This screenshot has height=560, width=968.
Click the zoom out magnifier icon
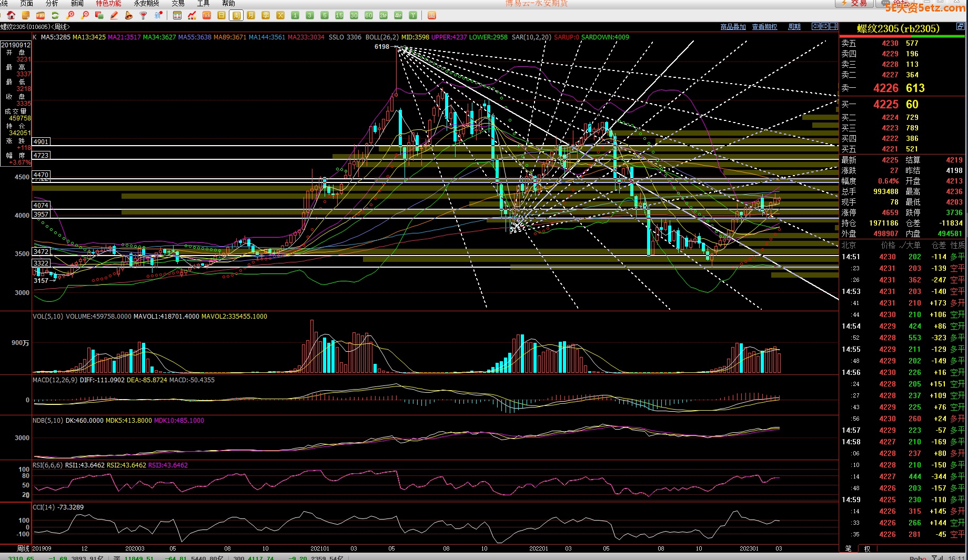pos(85,15)
